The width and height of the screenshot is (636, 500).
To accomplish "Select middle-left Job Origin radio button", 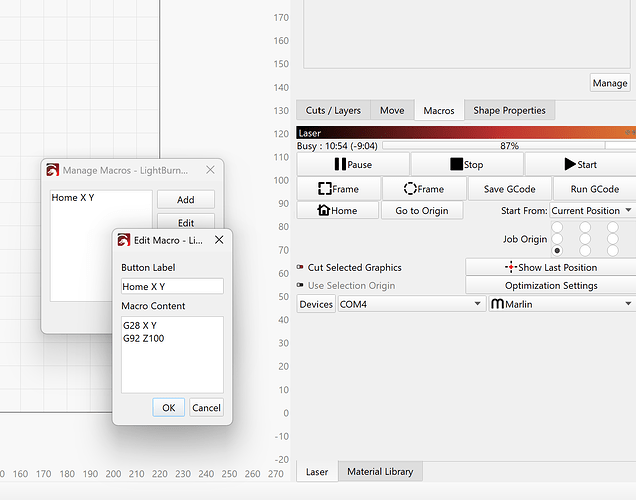I will point(557,238).
